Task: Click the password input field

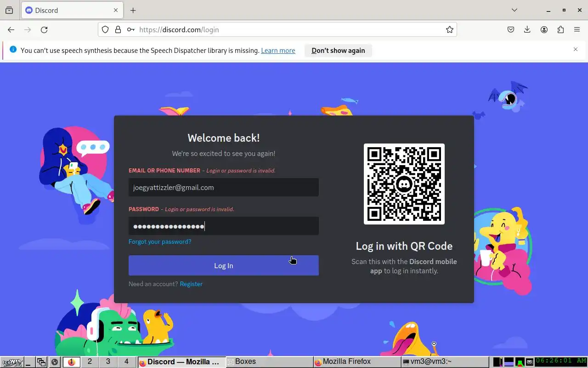Action: pyautogui.click(x=224, y=226)
